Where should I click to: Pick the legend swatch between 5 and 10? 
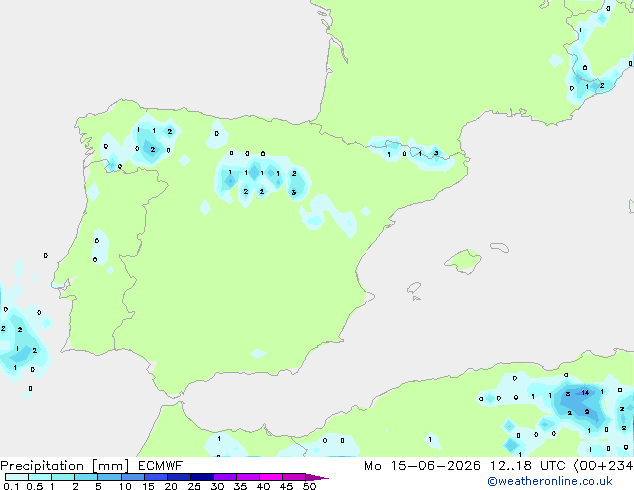point(110,477)
